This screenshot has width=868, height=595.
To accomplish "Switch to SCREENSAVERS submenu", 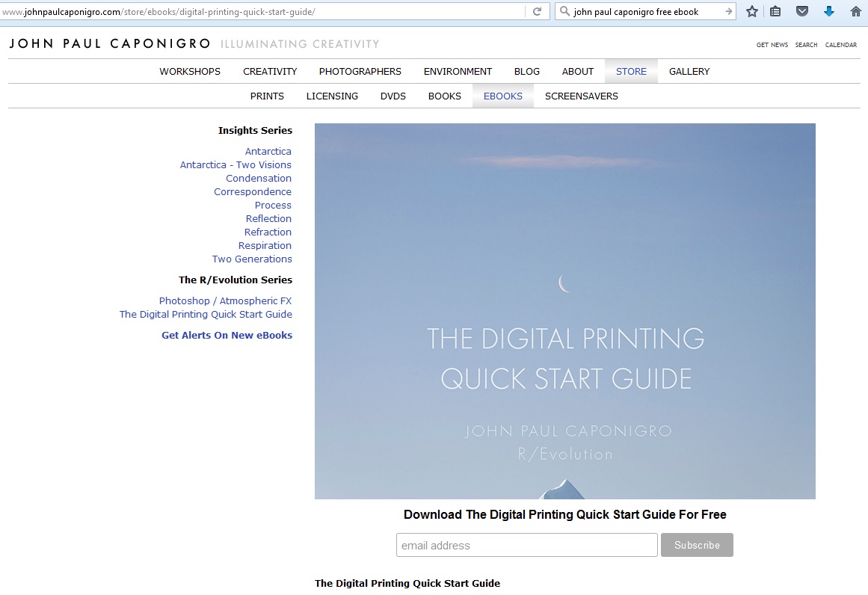I will (x=581, y=96).
